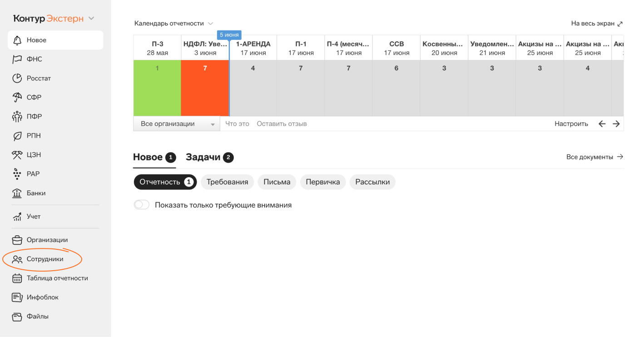Screen dimensions: 644x337
Task: Click the green П-3 calendar cell
Action: [x=157, y=88]
